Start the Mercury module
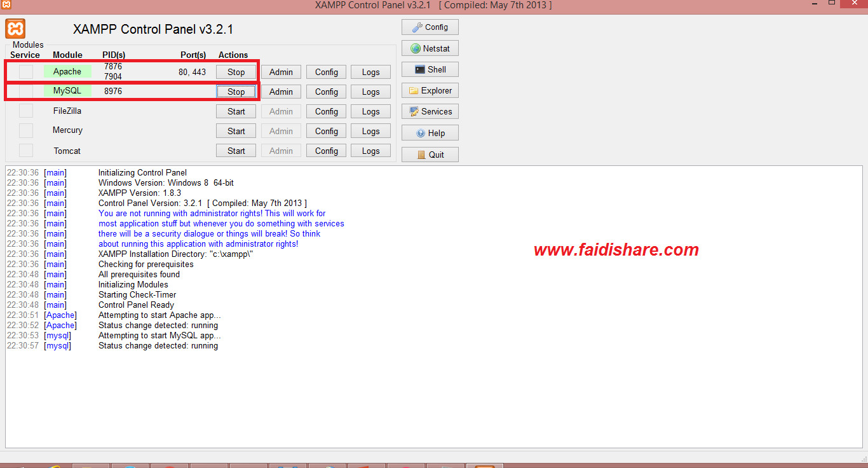The width and height of the screenshot is (868, 468). click(236, 131)
